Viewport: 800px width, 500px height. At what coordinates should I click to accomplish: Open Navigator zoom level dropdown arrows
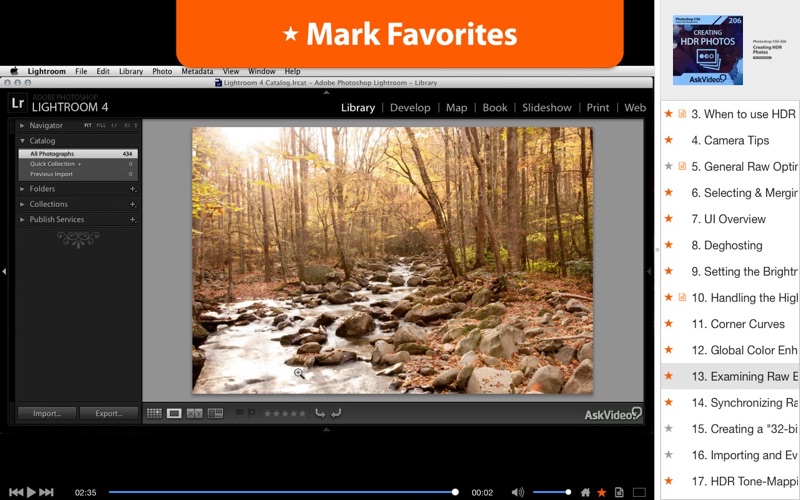(x=136, y=126)
